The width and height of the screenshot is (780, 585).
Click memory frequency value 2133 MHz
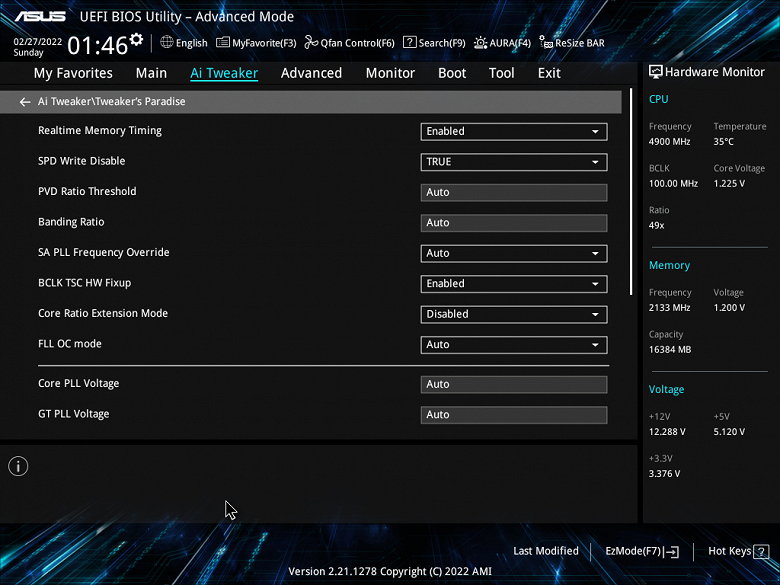coord(670,308)
